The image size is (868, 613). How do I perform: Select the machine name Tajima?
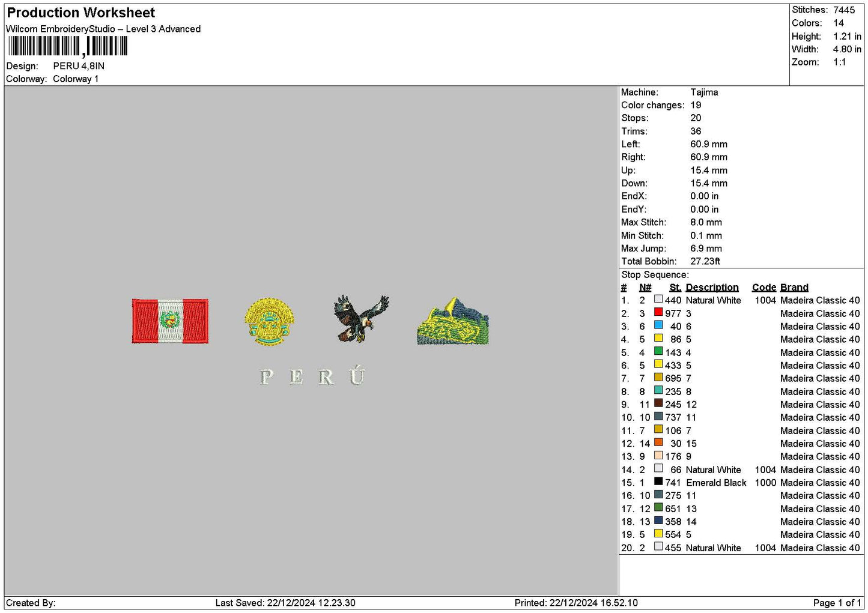[x=704, y=92]
